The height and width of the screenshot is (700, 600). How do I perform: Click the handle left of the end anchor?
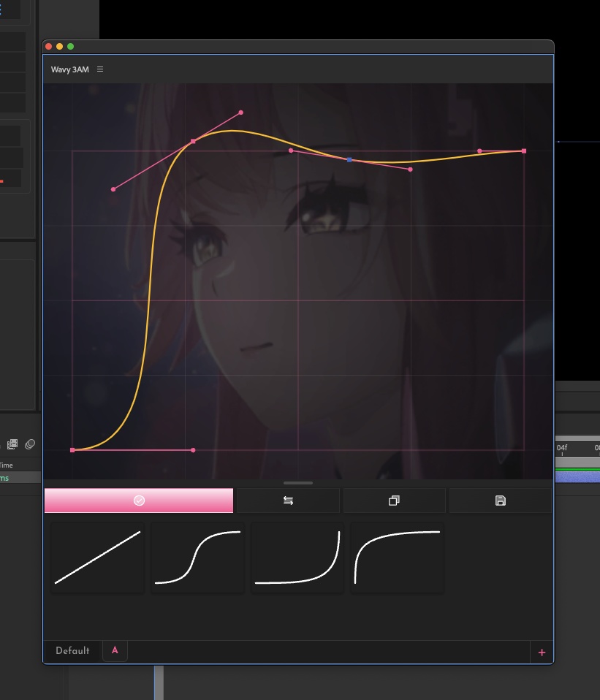pyautogui.click(x=480, y=151)
